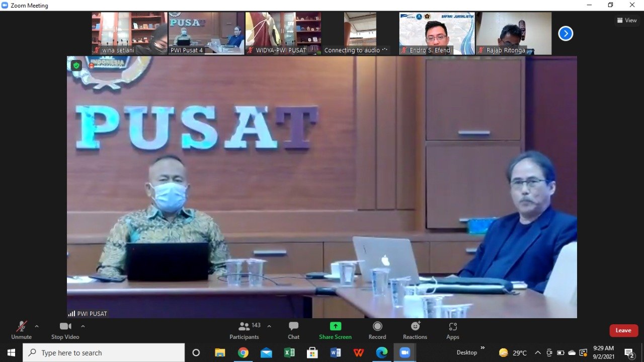Show next participants with the blue arrow
644x362 pixels.
(566, 33)
